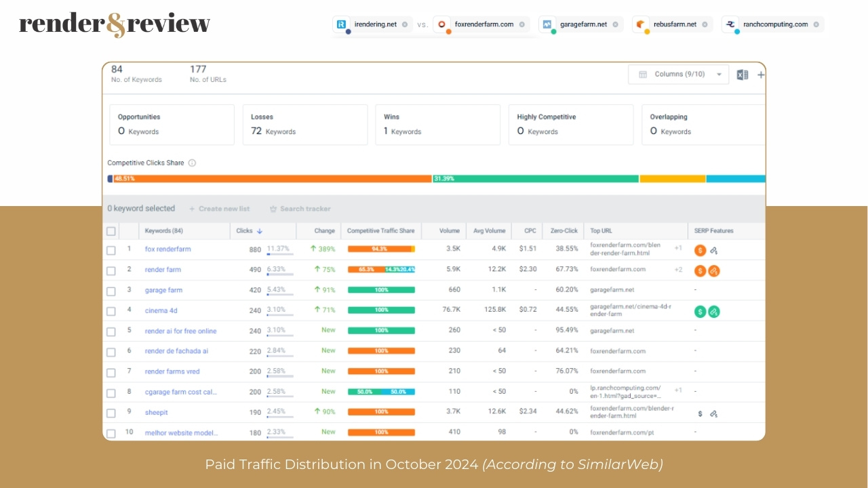Click link SERP icon in render farm row
Viewport: 868px width, 488px height.
coord(714,271)
